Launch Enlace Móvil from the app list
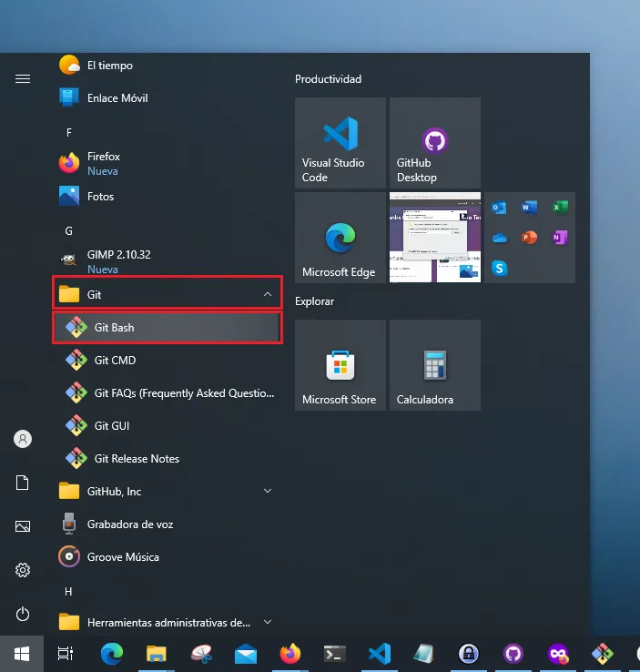 pos(168,98)
